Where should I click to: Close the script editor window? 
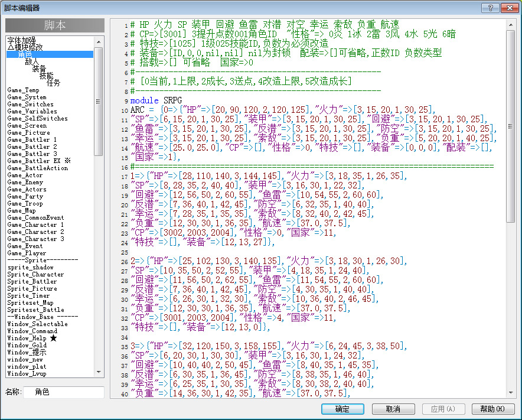[x=510, y=8]
